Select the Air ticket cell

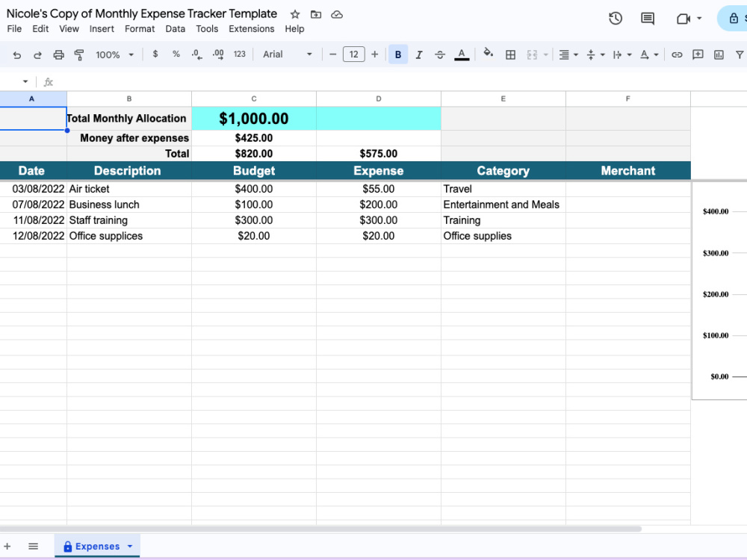coord(129,189)
